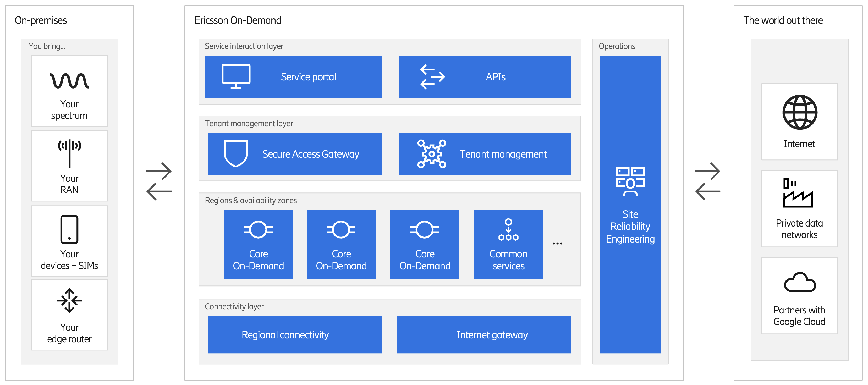Collapse the Connectivity layer section
Image resolution: width=868 pixels, height=385 pixels.
coord(234,306)
